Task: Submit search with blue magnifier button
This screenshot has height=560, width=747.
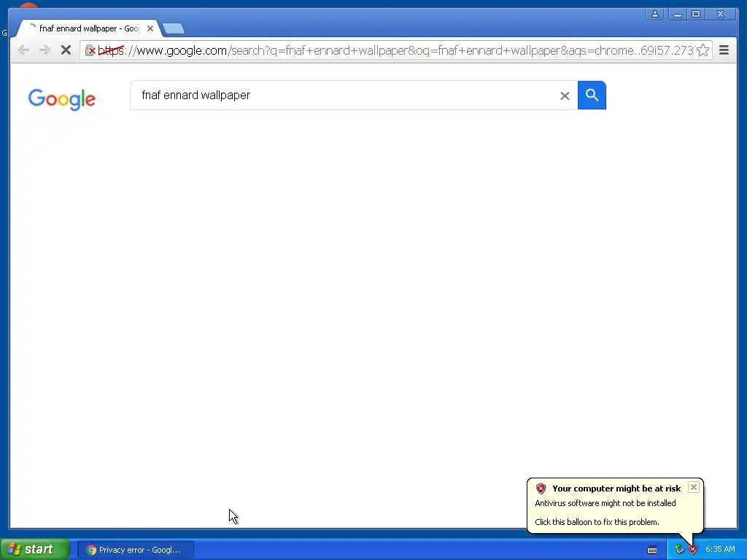Action: point(592,96)
